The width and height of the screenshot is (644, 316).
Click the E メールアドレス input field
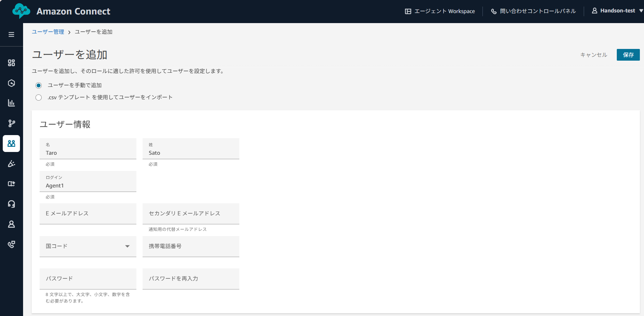tap(88, 214)
